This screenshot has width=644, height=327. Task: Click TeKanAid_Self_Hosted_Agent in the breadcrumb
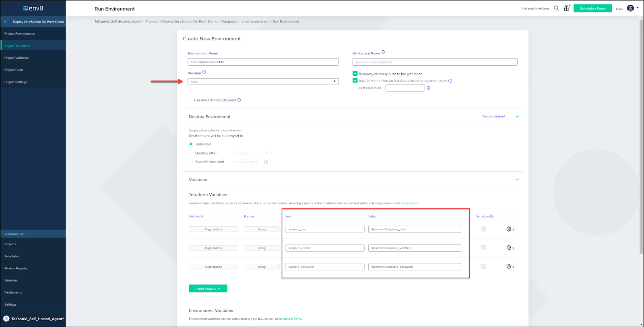(x=118, y=22)
